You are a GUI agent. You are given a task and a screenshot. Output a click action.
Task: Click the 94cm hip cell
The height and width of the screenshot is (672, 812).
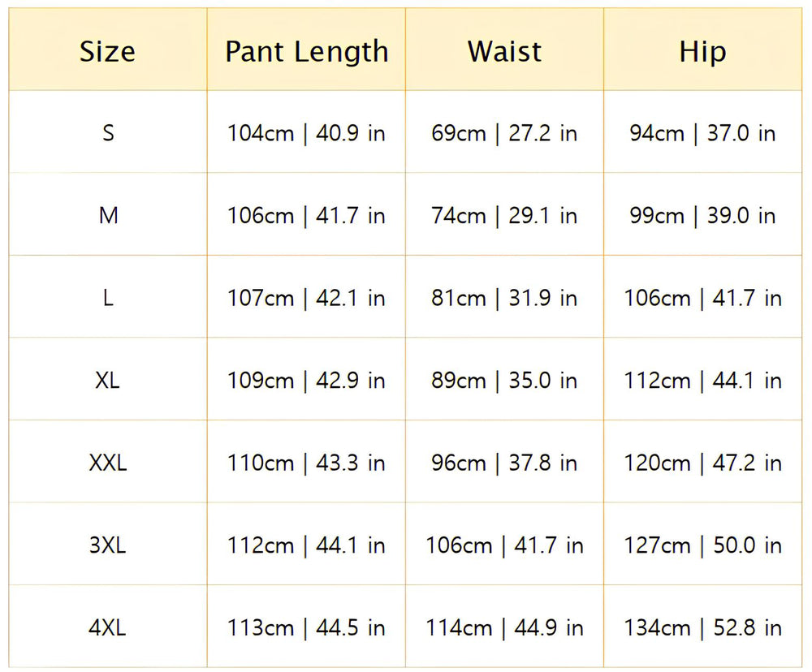[x=702, y=133]
